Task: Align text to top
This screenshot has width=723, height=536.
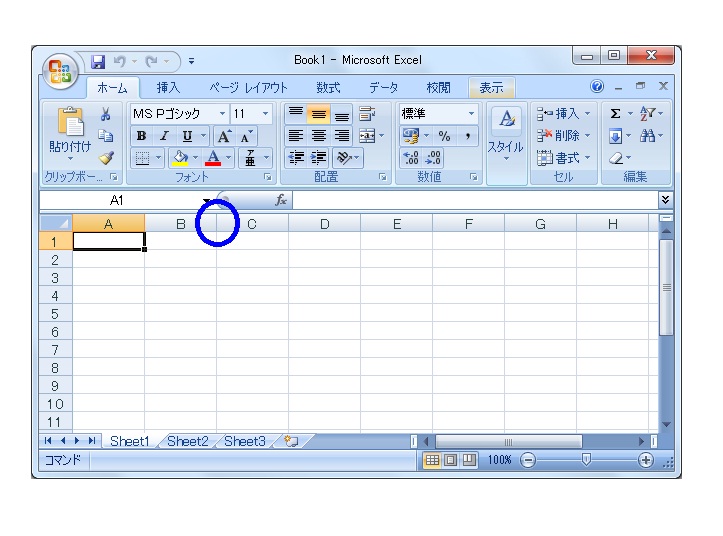Action: (x=296, y=113)
